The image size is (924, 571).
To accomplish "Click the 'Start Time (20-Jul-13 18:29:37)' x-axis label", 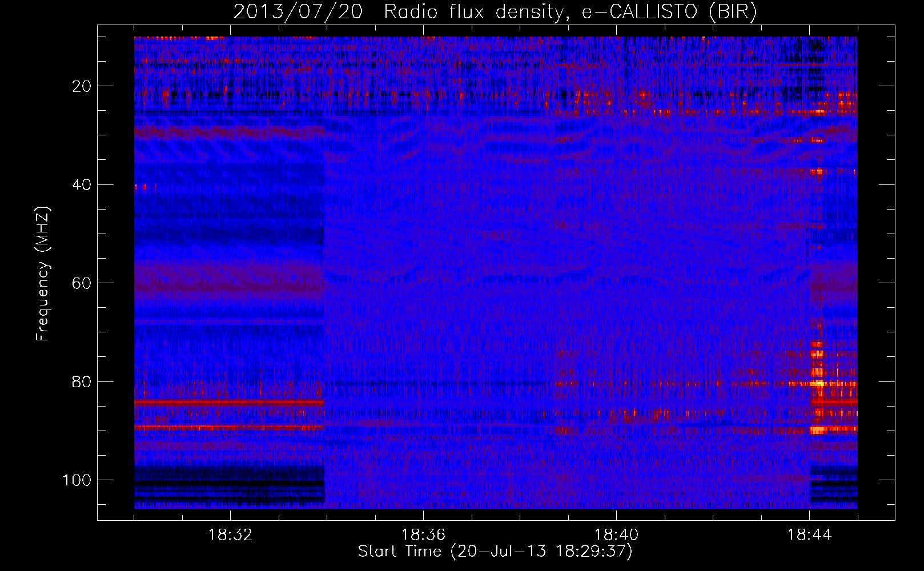I will [495, 552].
